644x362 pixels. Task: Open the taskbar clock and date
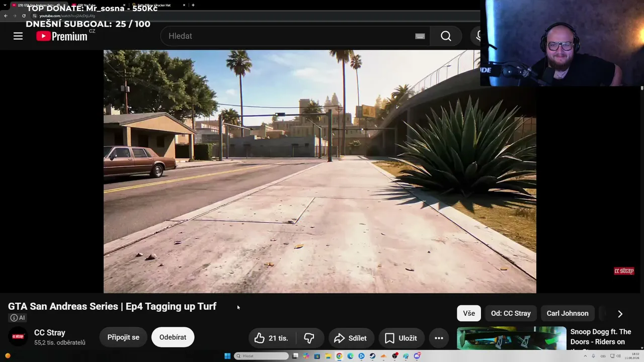click(631, 356)
